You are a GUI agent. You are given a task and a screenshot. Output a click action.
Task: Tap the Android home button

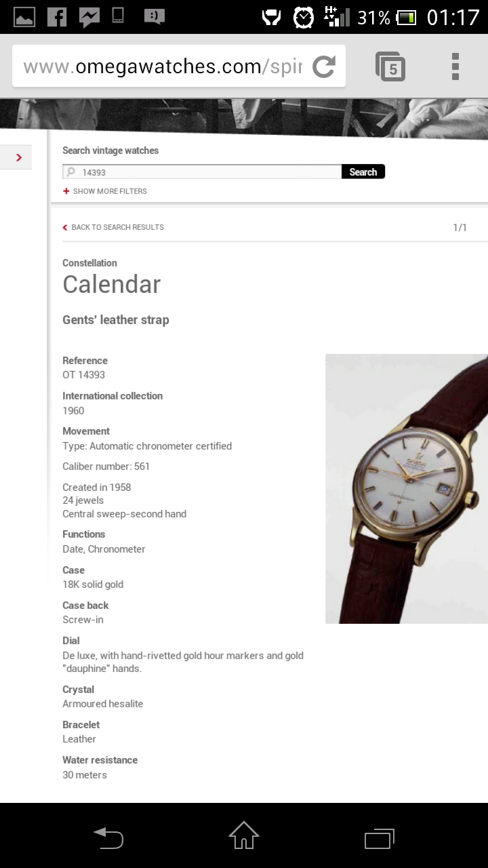pos(244,835)
